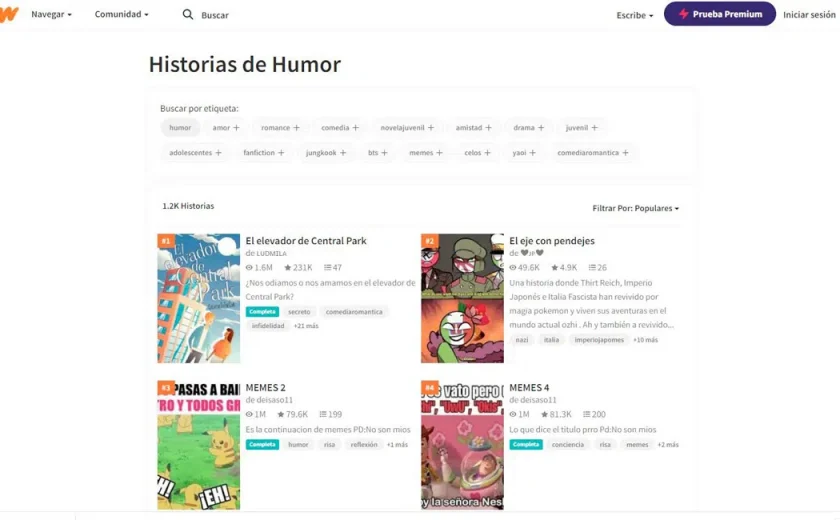840x520 pixels.
Task: Open the Navegar dropdown menu
Action: pyautogui.click(x=51, y=14)
